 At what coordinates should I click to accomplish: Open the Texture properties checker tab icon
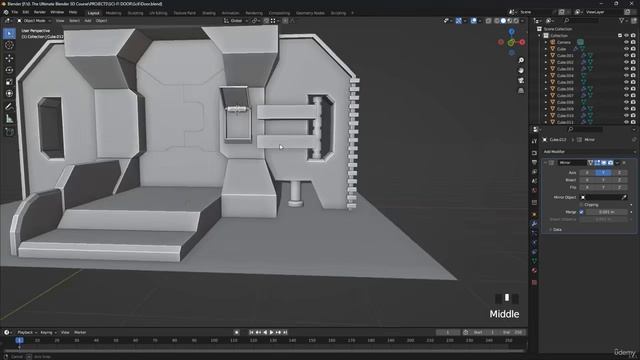(x=534, y=282)
